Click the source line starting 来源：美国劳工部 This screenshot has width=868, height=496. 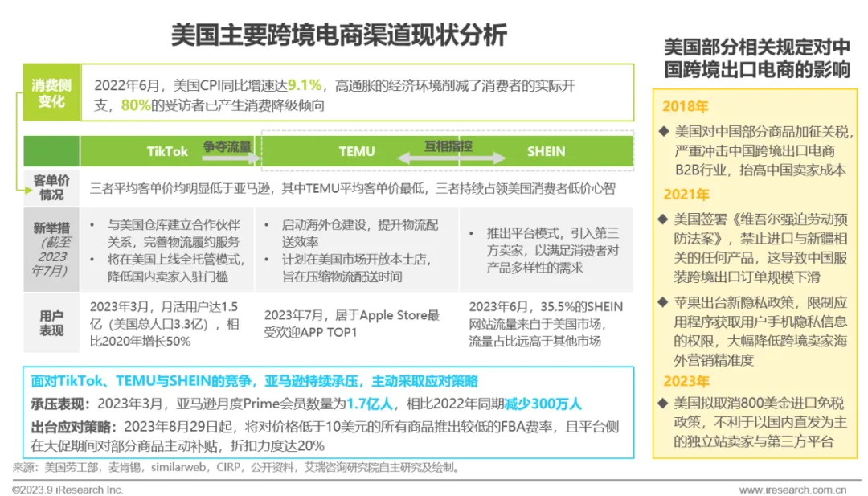(237, 468)
